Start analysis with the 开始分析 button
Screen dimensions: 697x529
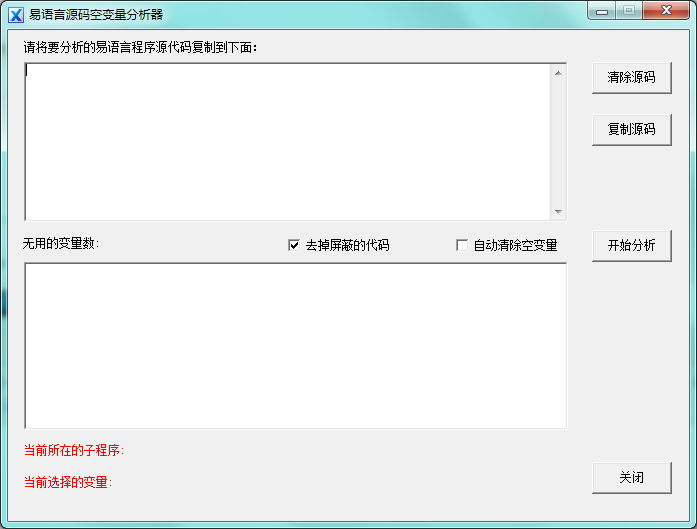pos(631,245)
